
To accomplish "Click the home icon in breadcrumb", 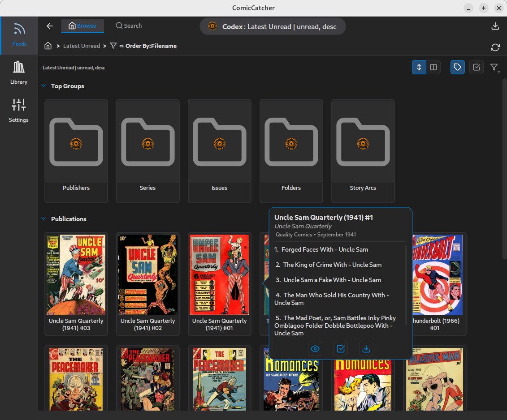I will click(x=48, y=46).
